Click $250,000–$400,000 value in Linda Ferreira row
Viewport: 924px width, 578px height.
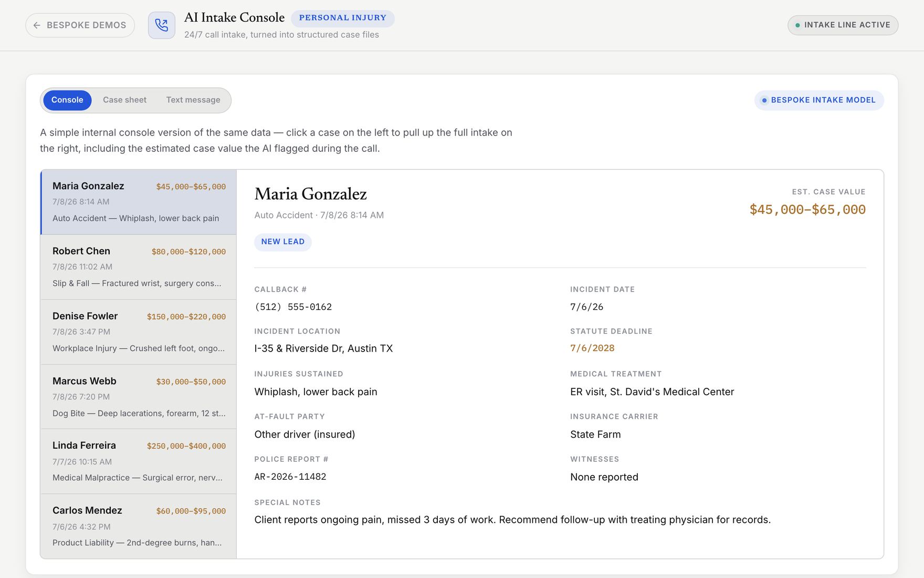pyautogui.click(x=186, y=446)
